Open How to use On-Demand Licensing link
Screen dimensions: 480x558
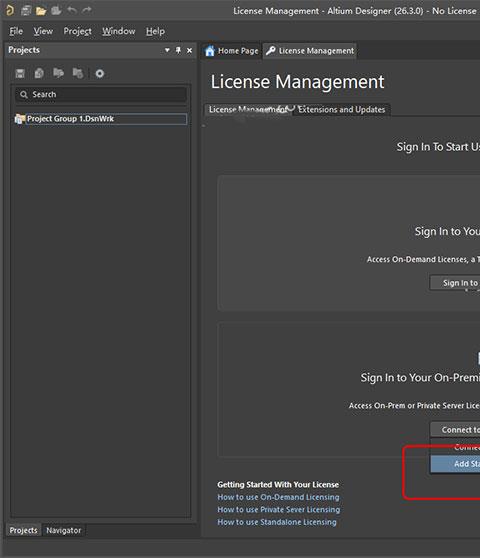click(278, 497)
